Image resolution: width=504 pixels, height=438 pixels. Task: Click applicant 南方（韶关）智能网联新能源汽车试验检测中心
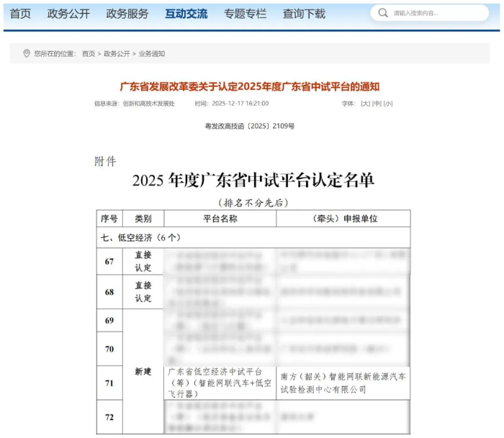point(343,383)
